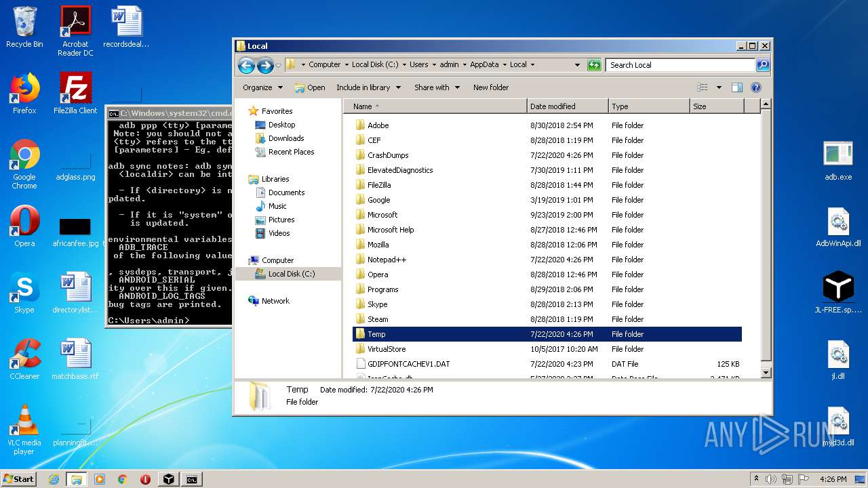
Task: Select adb.exe desktop file icon
Action: click(838, 160)
